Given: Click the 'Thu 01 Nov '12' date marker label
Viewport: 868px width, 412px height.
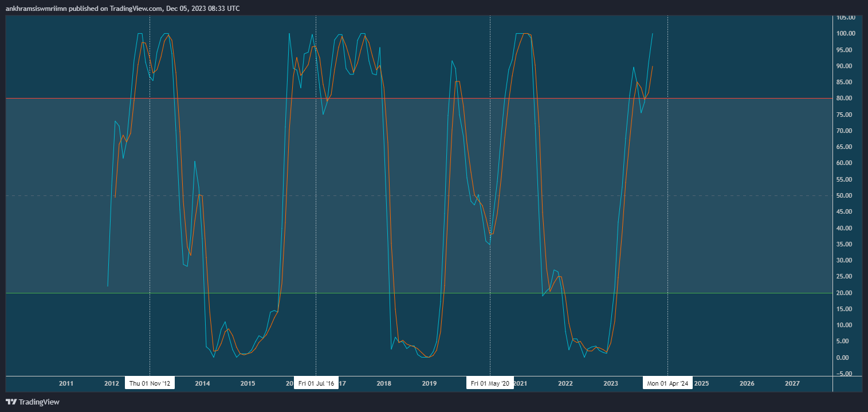Looking at the screenshot, I should pyautogui.click(x=150, y=383).
